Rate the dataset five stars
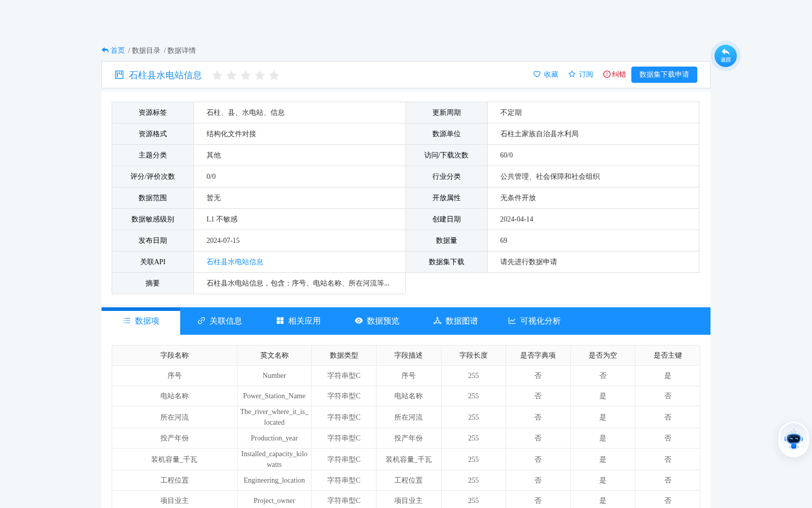Screen dimensions: 812x508 [274, 75]
